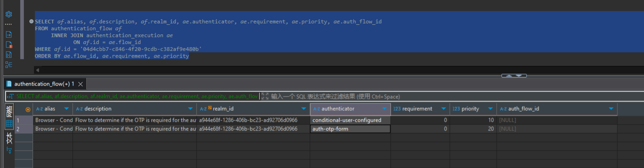The width and height of the screenshot is (644, 168).
Task: Open the SQL editor settings gear icon
Action: click(9, 14)
